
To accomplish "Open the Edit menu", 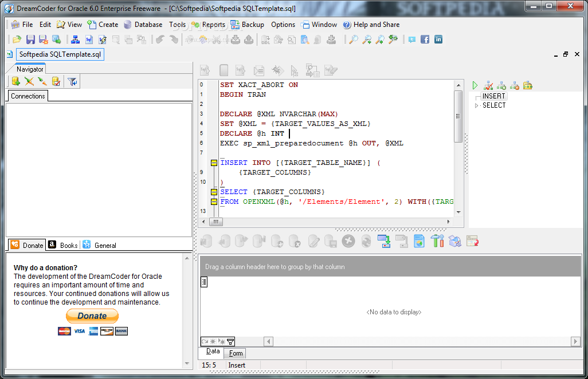I will pos(45,25).
